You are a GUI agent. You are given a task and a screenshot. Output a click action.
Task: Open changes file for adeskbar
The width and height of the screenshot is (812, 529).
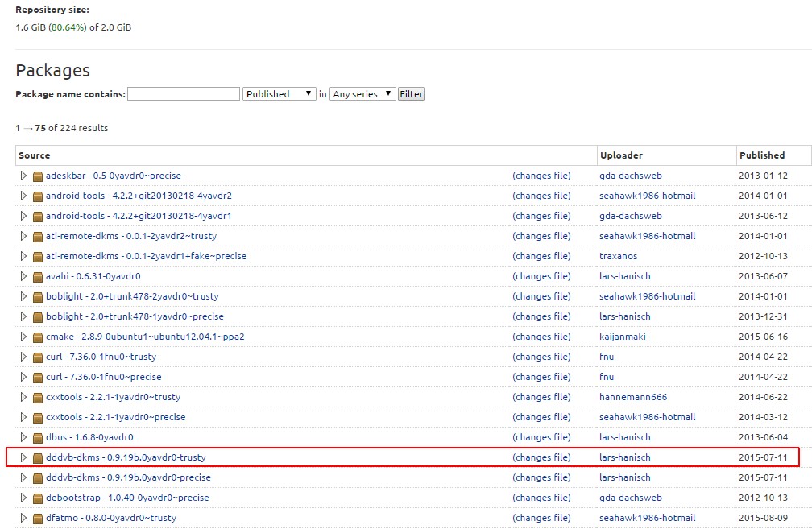tap(541, 176)
